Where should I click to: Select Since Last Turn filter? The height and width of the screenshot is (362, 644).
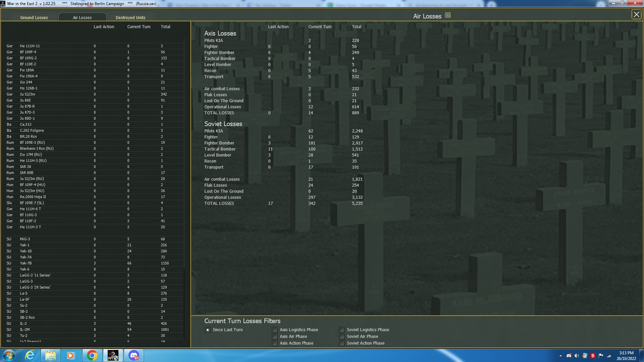click(208, 330)
